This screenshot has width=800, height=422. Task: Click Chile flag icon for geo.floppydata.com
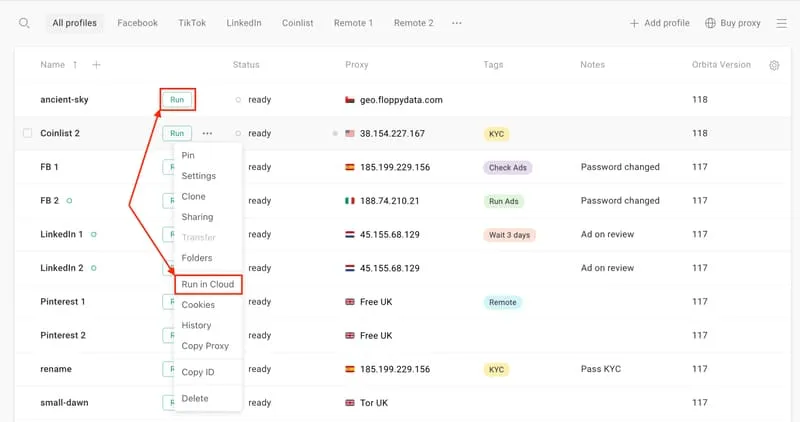(x=349, y=100)
